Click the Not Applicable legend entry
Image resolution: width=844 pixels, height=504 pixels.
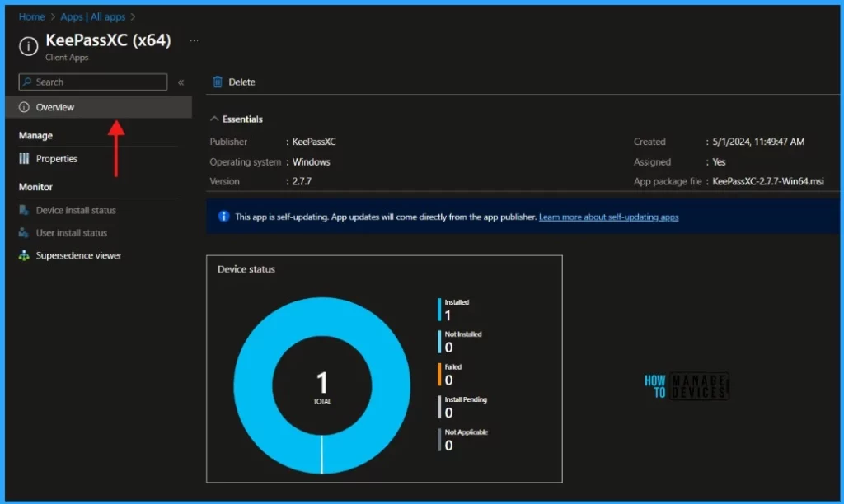[x=463, y=440]
